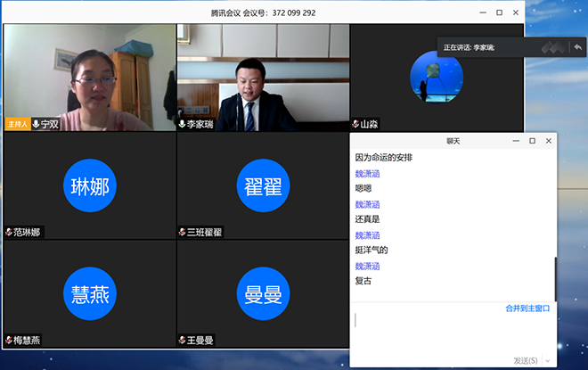Click the 发送(S) send button
The image size is (588, 370).
(526, 360)
